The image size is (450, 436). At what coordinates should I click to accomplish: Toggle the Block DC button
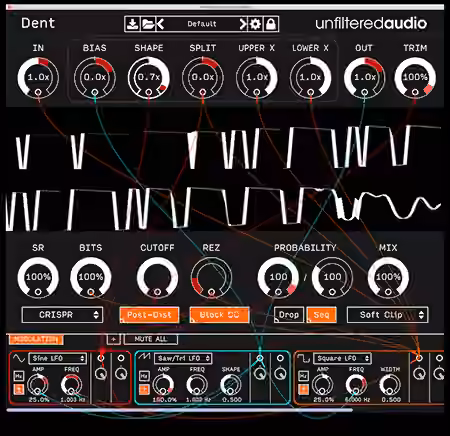click(219, 315)
